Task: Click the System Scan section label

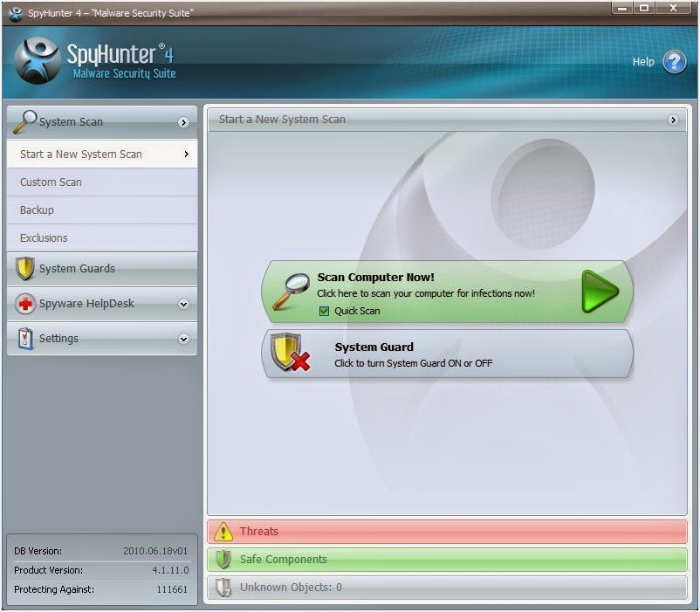Action: coord(71,122)
